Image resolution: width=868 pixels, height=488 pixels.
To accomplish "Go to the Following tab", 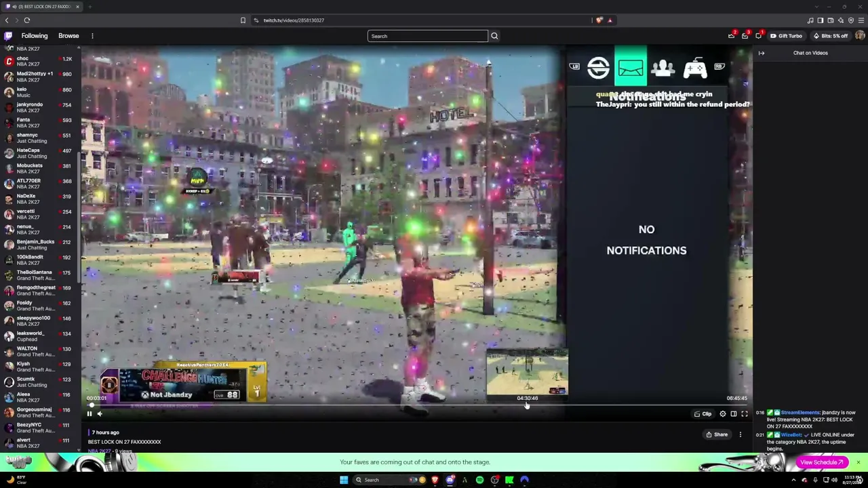I will (x=35, y=36).
